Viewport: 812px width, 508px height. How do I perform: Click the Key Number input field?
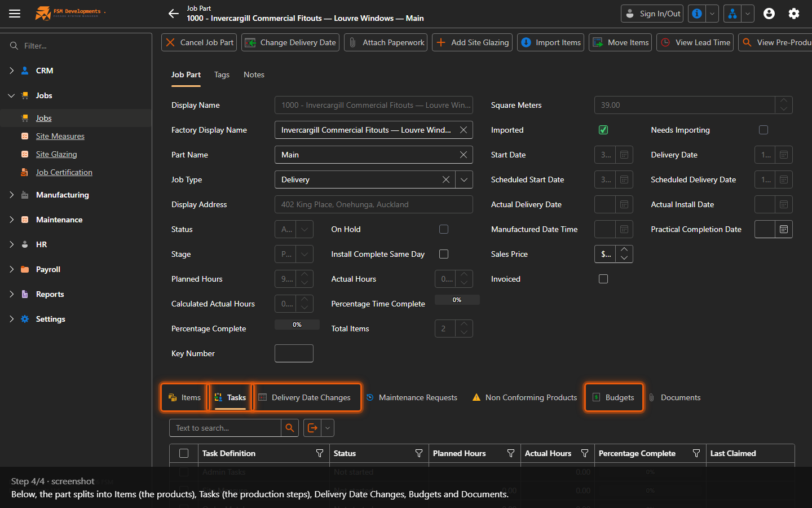tap(294, 353)
